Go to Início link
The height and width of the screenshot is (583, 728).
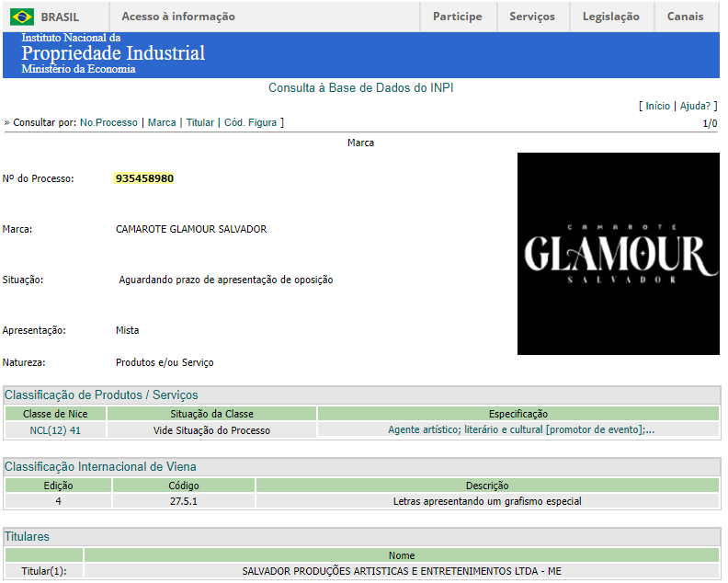pos(657,106)
